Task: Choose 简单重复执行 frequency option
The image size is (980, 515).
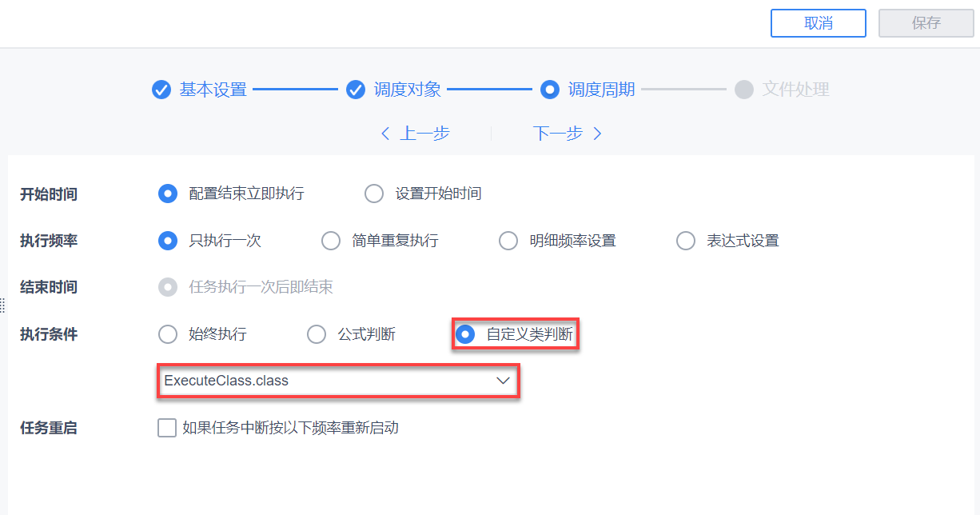Action: [x=331, y=241]
